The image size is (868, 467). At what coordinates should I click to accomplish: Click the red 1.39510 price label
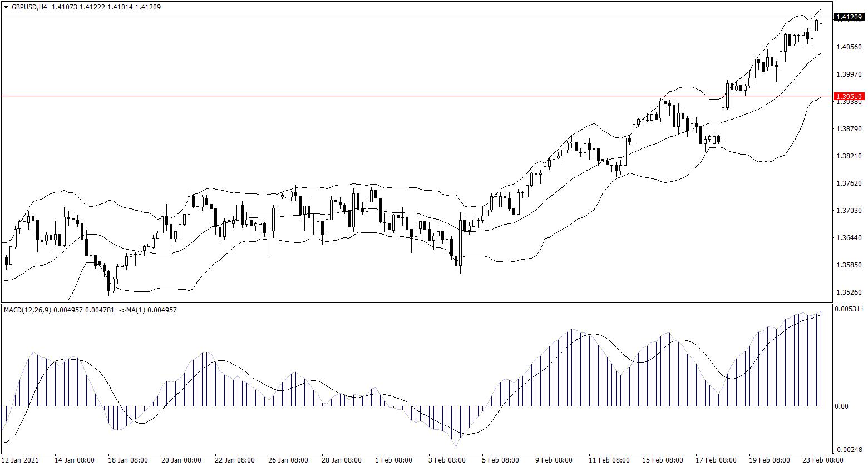tap(849, 97)
